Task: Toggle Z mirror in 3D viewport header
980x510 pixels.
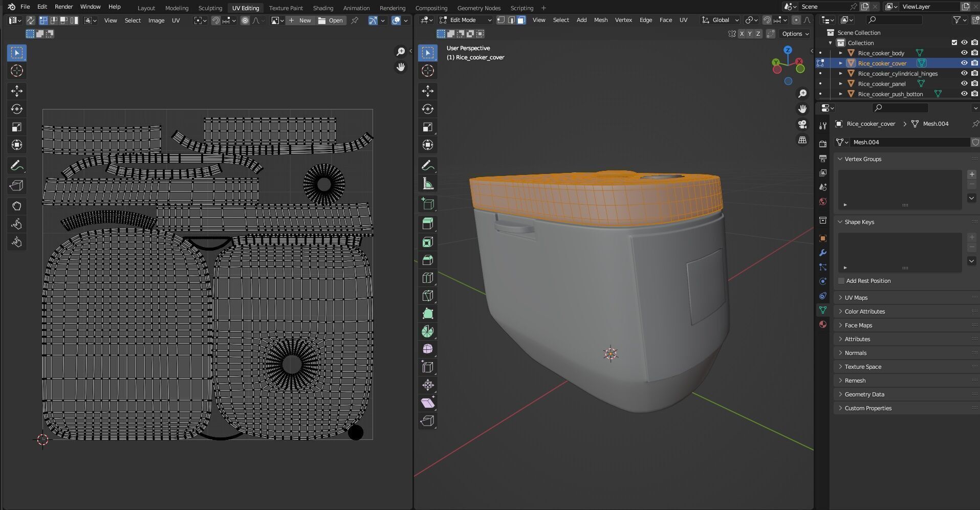Action: pyautogui.click(x=758, y=34)
